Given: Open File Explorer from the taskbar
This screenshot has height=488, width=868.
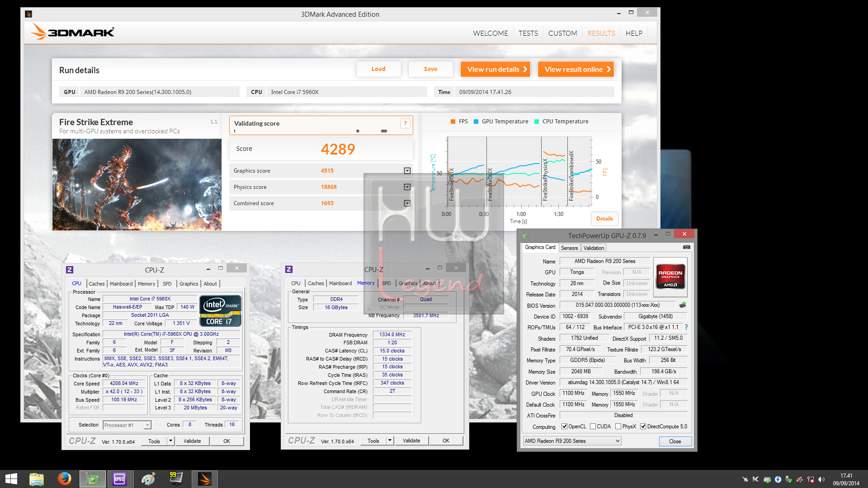Looking at the screenshot, I should [36, 479].
